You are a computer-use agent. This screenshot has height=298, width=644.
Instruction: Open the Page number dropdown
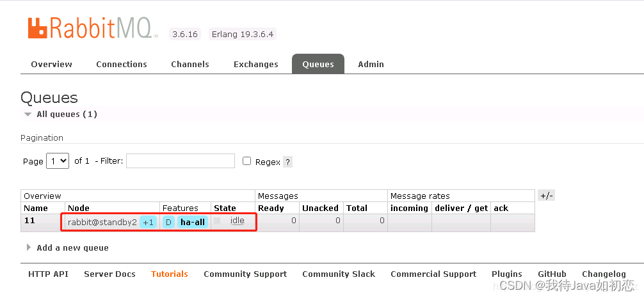[58, 161]
